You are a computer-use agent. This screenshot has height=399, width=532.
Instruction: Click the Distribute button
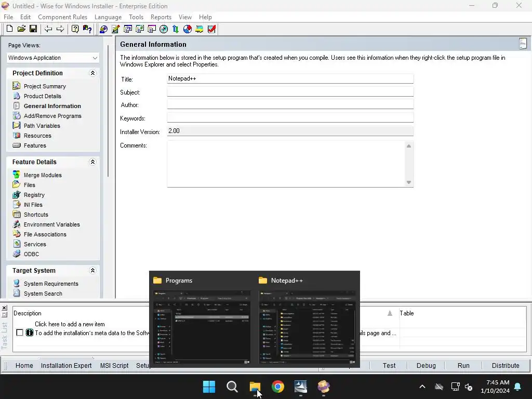tap(506, 365)
